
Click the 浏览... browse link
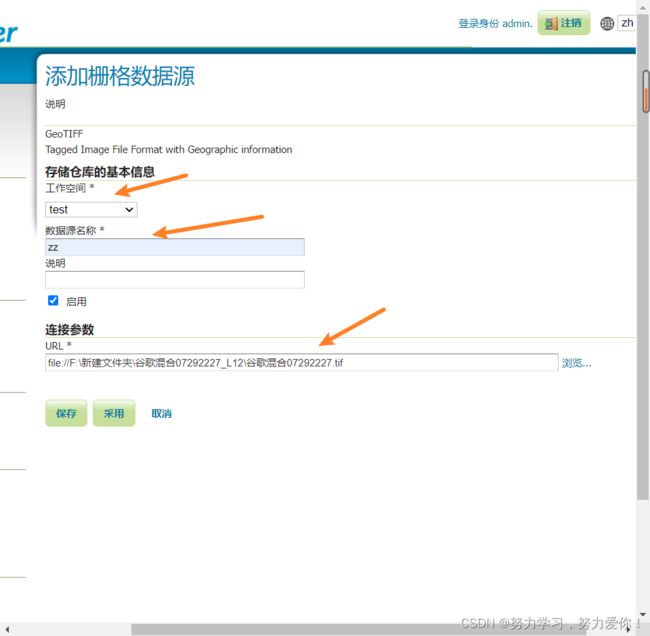pyautogui.click(x=576, y=363)
